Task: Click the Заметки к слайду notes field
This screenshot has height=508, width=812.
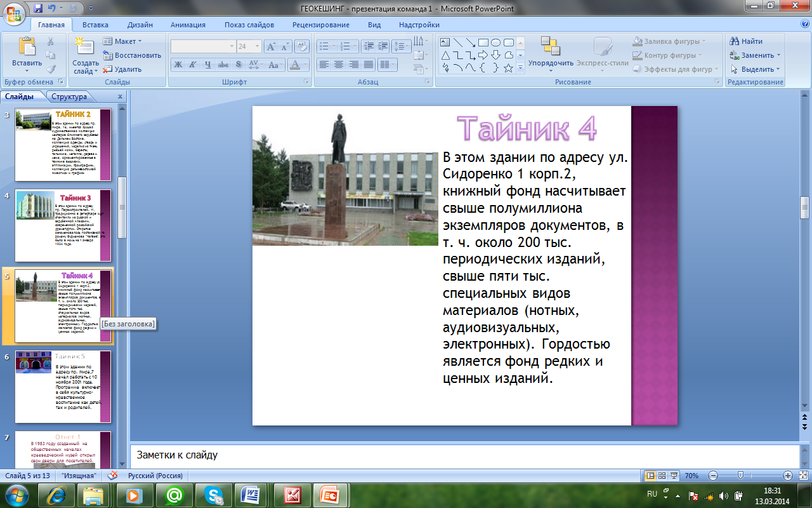Action: (x=464, y=455)
